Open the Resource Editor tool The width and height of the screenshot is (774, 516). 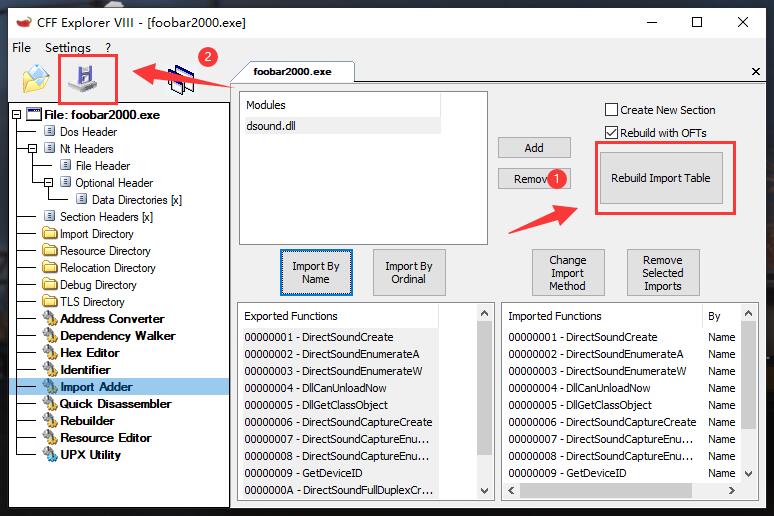tap(105, 438)
